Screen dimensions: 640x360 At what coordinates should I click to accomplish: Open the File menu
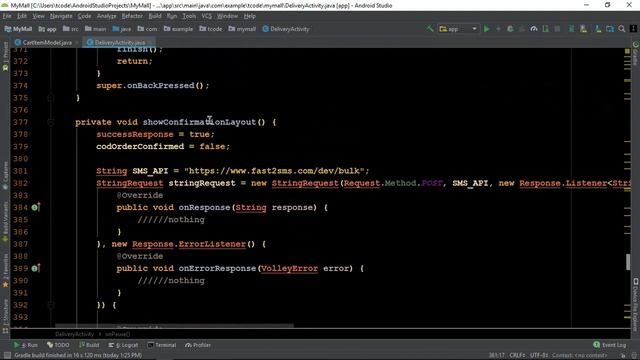(7, 16)
